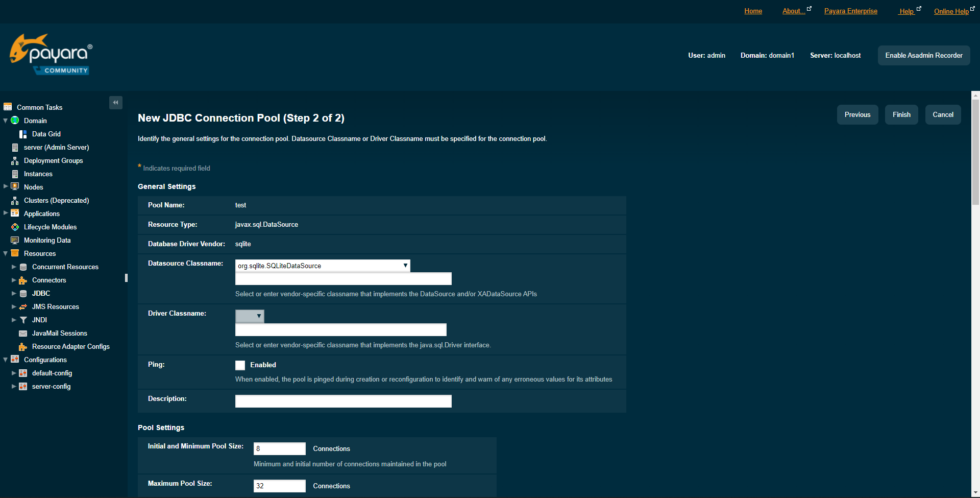Open the Datasource Classname dropdown
Viewport: 980px width, 498px height.
404,266
